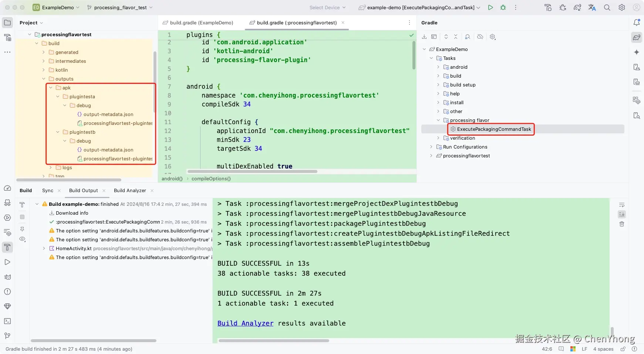644x354 pixels.
Task: Expand the HomeActivity.kt build warning
Action: (x=44, y=248)
